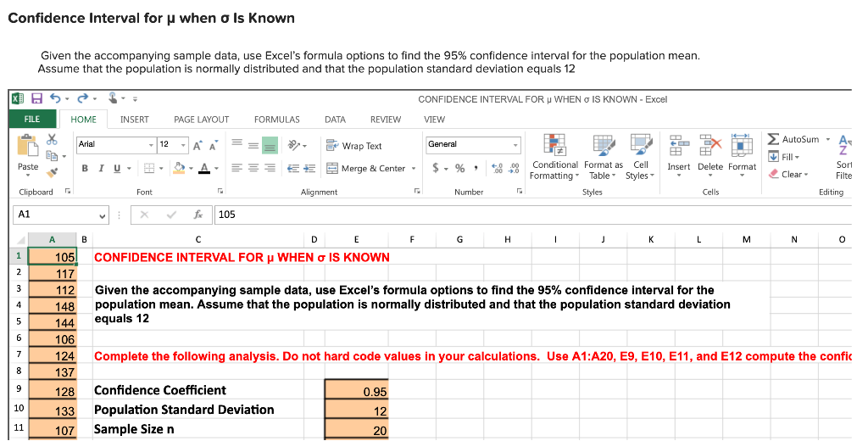Switch to the DATA tab
The width and height of the screenshot is (868, 441).
(x=335, y=120)
